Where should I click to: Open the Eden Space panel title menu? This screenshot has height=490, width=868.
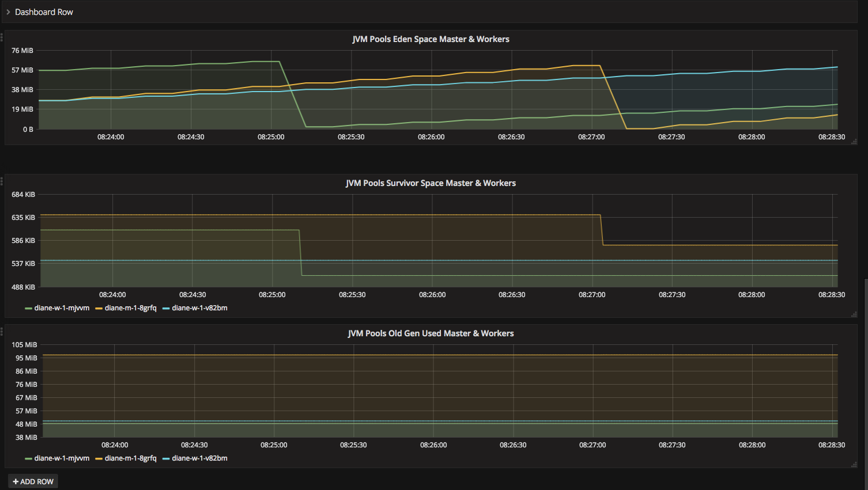(431, 39)
